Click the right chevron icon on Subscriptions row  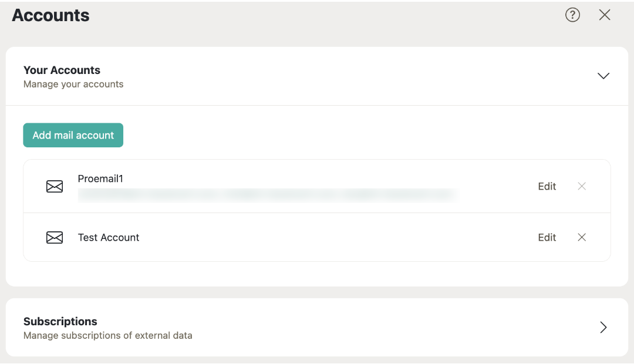tap(603, 327)
